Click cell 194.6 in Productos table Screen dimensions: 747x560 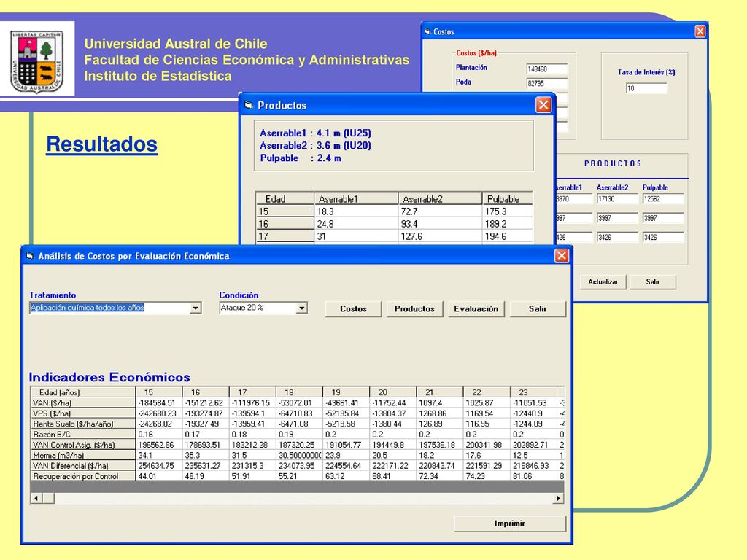coord(507,236)
